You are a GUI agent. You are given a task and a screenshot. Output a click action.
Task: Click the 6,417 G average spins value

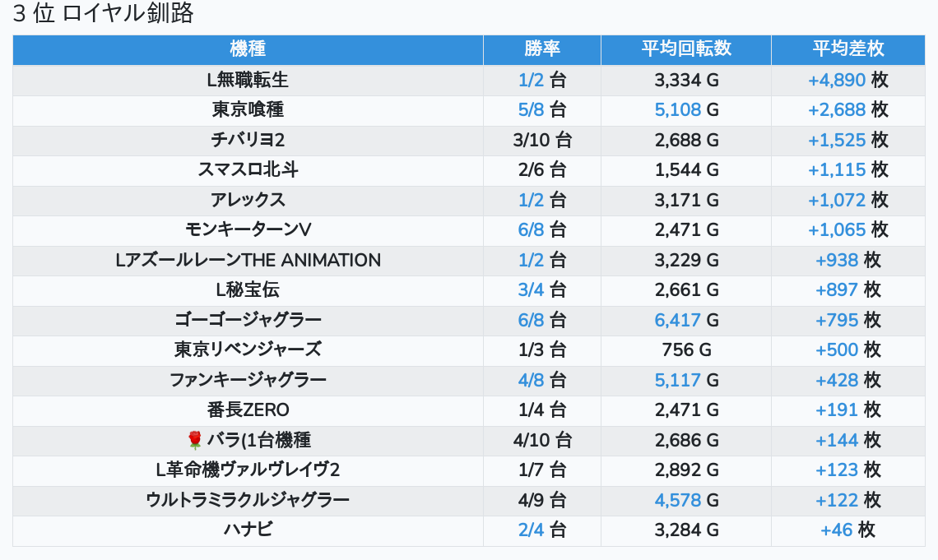(x=686, y=320)
